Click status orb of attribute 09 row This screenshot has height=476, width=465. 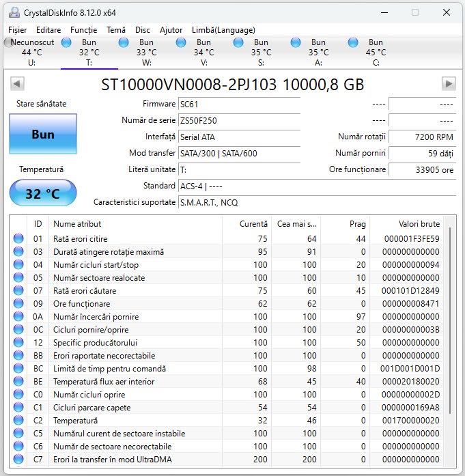coord(18,304)
